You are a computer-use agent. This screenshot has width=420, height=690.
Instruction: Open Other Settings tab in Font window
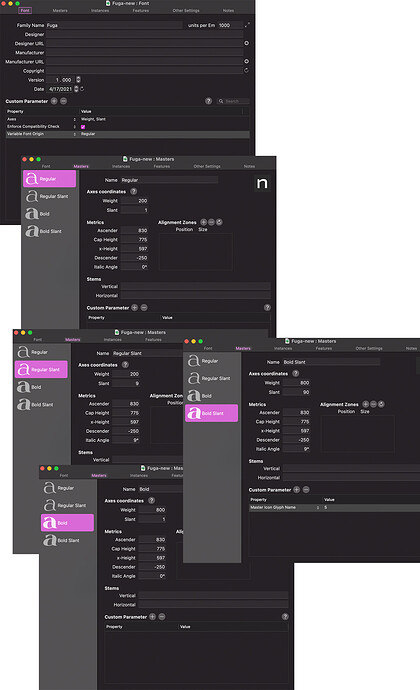[x=186, y=11]
